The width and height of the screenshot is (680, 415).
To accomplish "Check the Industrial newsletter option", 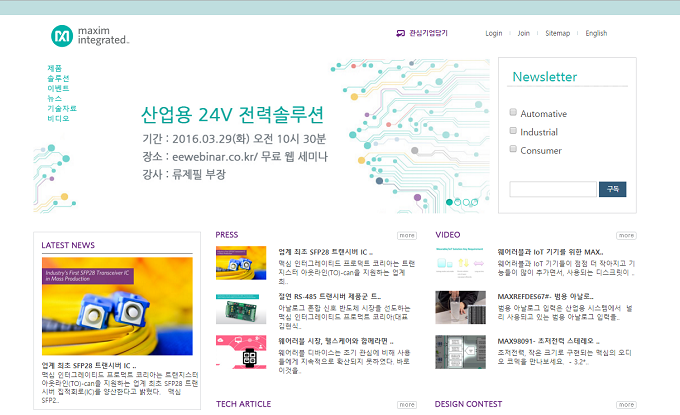I will click(x=513, y=131).
